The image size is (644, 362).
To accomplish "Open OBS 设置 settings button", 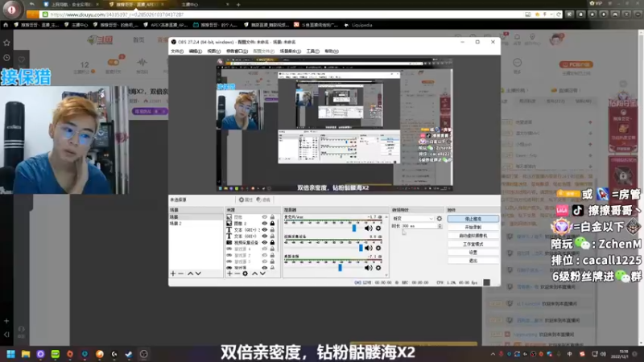I will [473, 252].
